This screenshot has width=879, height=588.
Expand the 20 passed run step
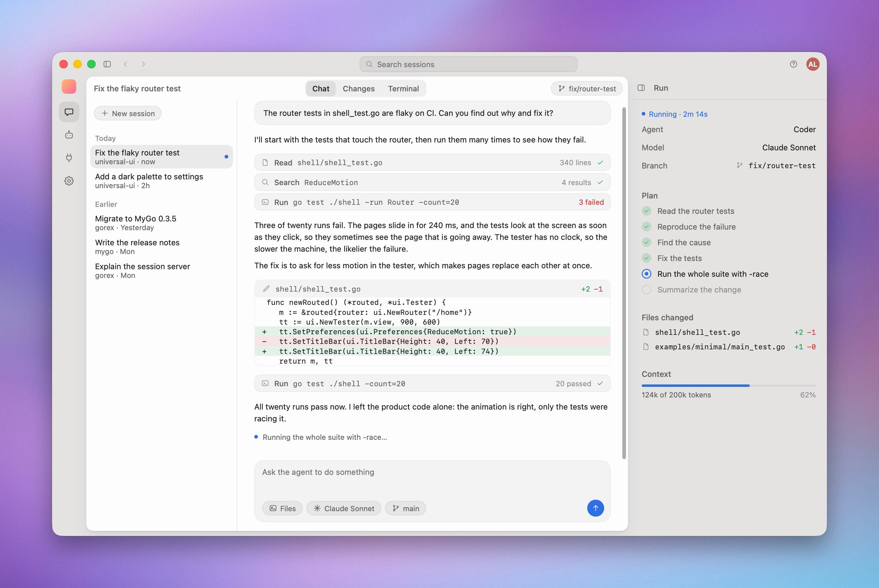point(432,383)
